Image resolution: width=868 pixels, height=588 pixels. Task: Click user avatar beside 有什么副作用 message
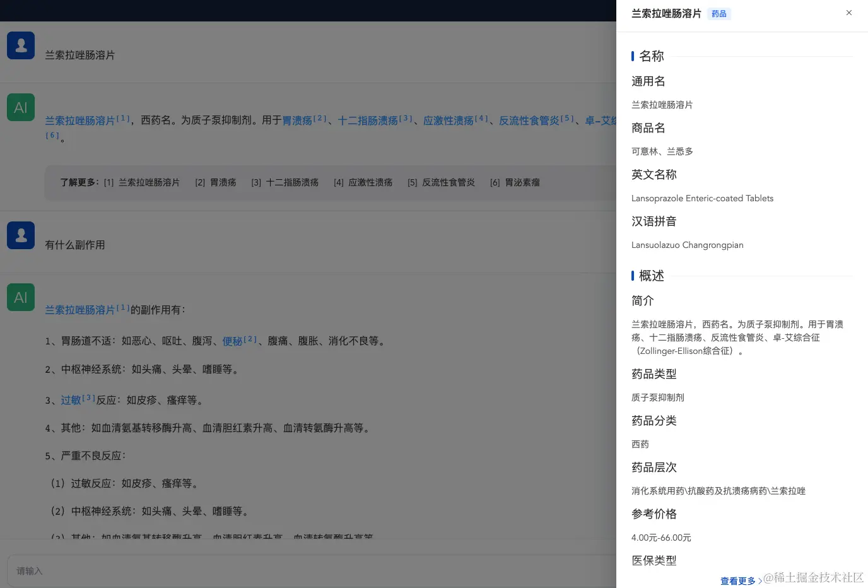[21, 235]
